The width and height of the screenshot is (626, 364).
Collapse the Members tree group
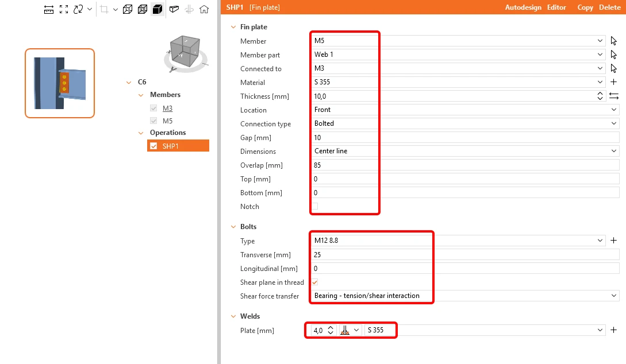click(x=140, y=95)
